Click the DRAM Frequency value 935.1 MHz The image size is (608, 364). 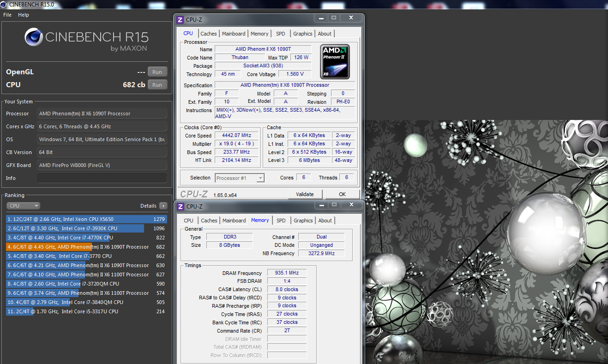287,273
